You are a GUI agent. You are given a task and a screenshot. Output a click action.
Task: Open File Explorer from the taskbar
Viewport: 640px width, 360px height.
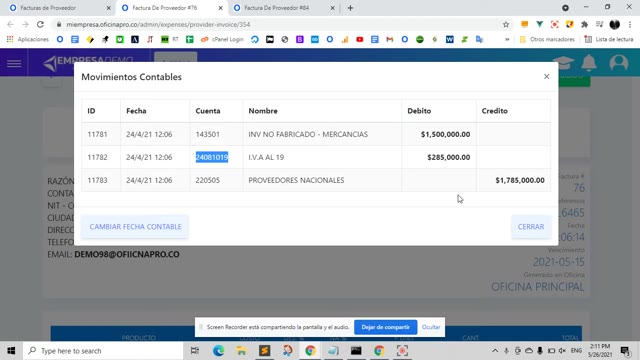[x=241, y=351]
